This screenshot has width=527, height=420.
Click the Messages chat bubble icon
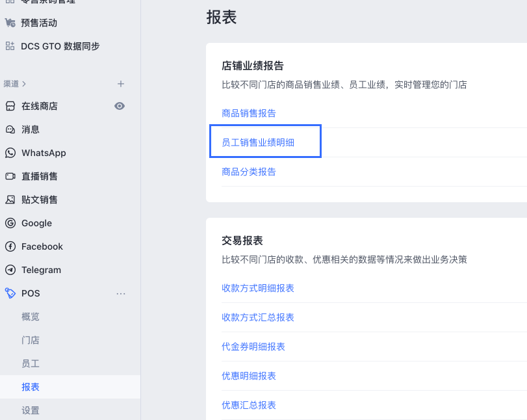[x=10, y=129]
